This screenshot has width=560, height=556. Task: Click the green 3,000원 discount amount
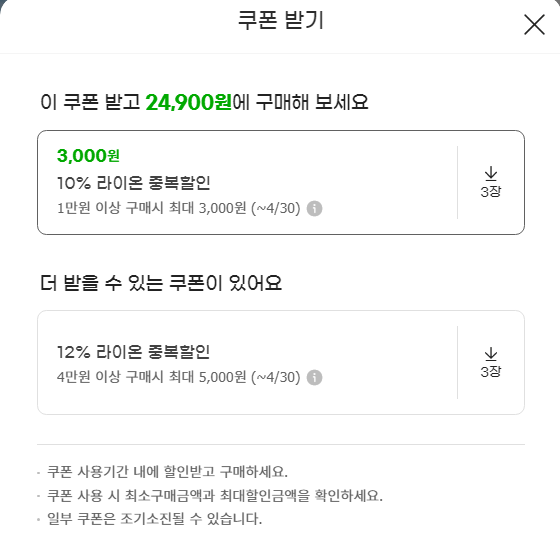tap(88, 156)
